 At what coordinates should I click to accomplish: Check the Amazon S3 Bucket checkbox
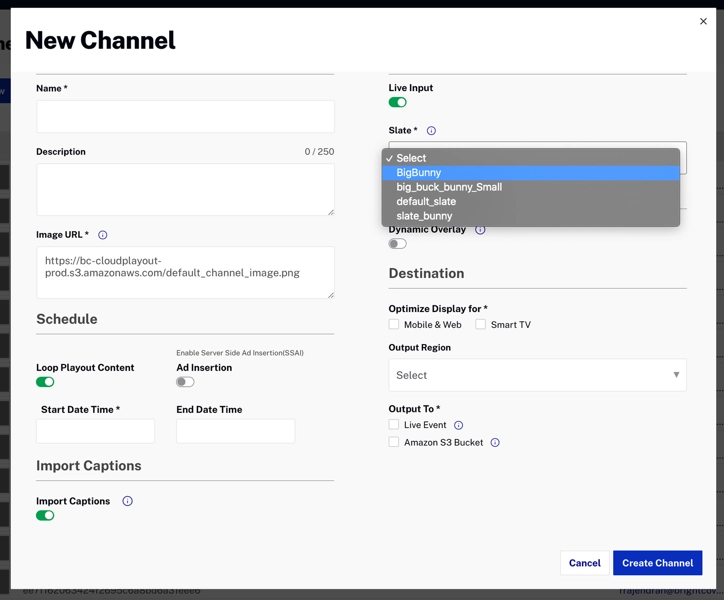tap(393, 442)
